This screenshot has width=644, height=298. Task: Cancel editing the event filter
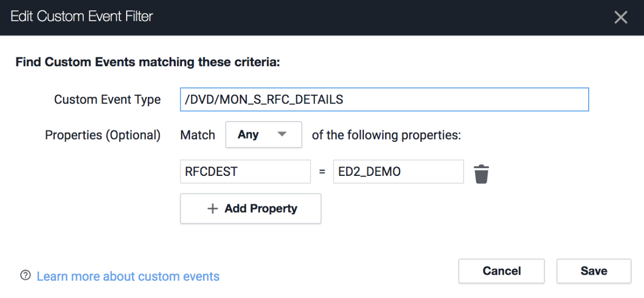click(x=501, y=271)
